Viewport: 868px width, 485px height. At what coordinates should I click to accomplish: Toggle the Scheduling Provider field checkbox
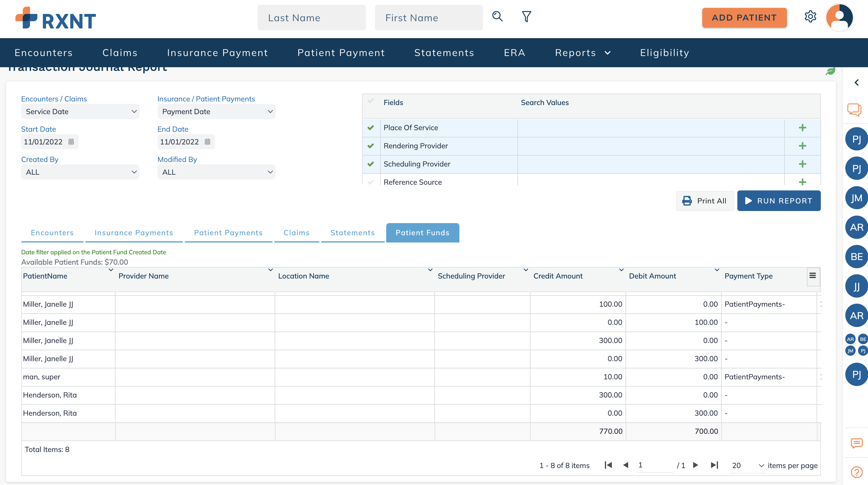[371, 164]
